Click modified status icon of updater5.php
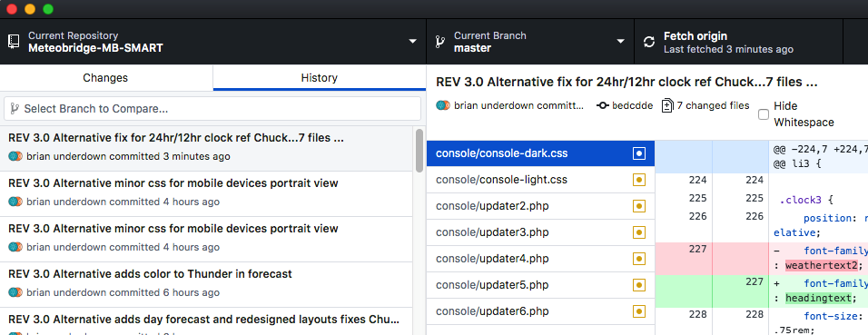 pyautogui.click(x=639, y=284)
